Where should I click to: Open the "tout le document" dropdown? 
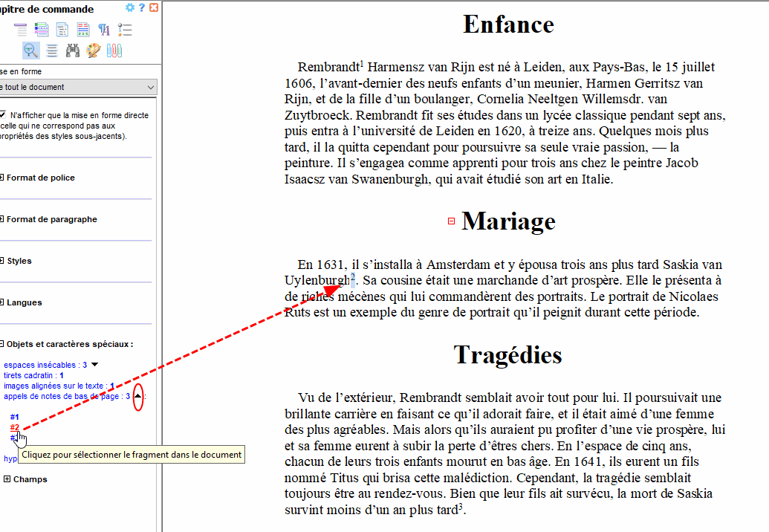pos(77,87)
